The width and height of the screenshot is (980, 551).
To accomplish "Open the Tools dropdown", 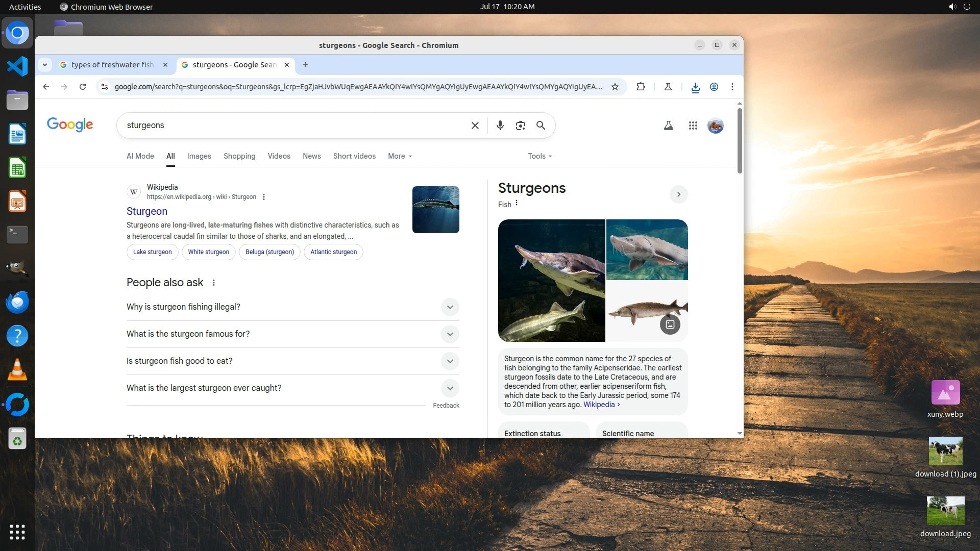I will pos(540,156).
